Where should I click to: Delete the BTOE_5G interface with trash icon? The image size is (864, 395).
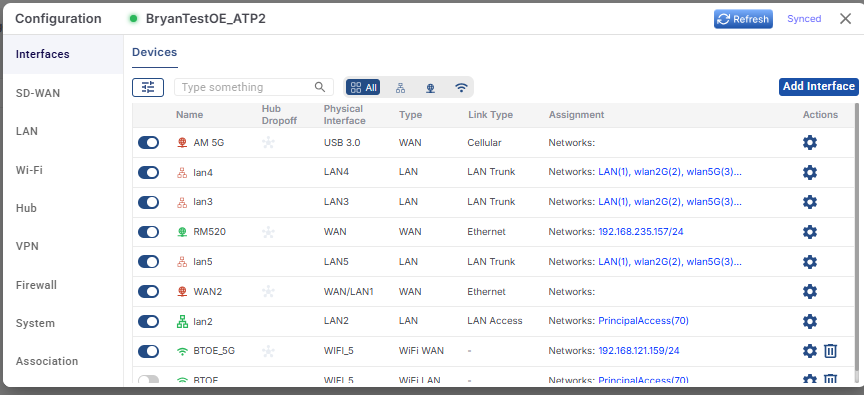tap(830, 351)
